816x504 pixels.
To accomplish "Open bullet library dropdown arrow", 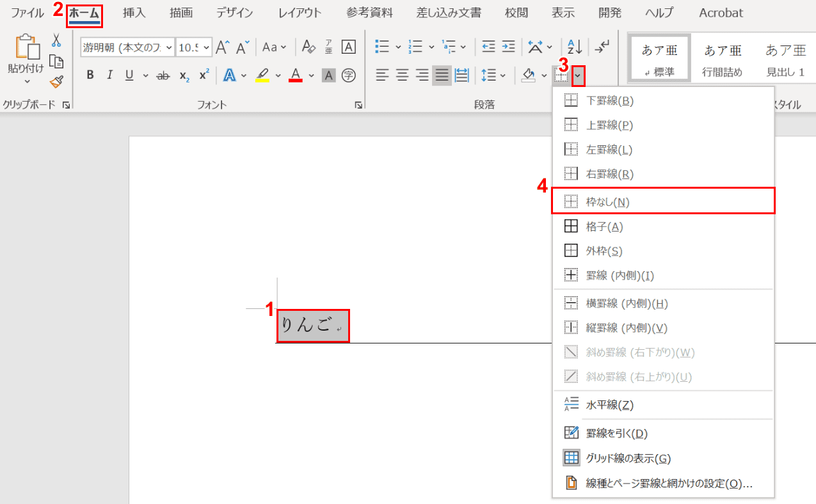I will click(x=398, y=47).
